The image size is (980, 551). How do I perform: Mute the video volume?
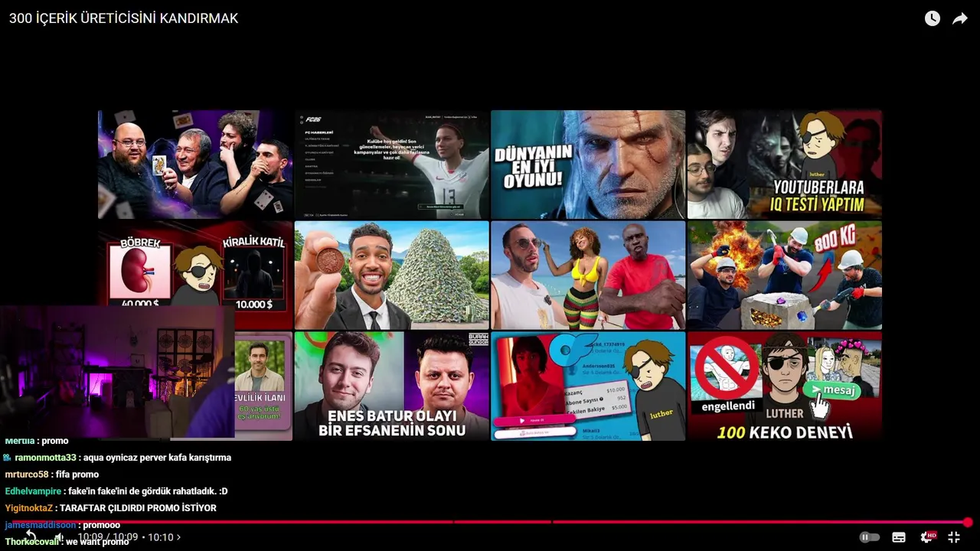(58, 537)
